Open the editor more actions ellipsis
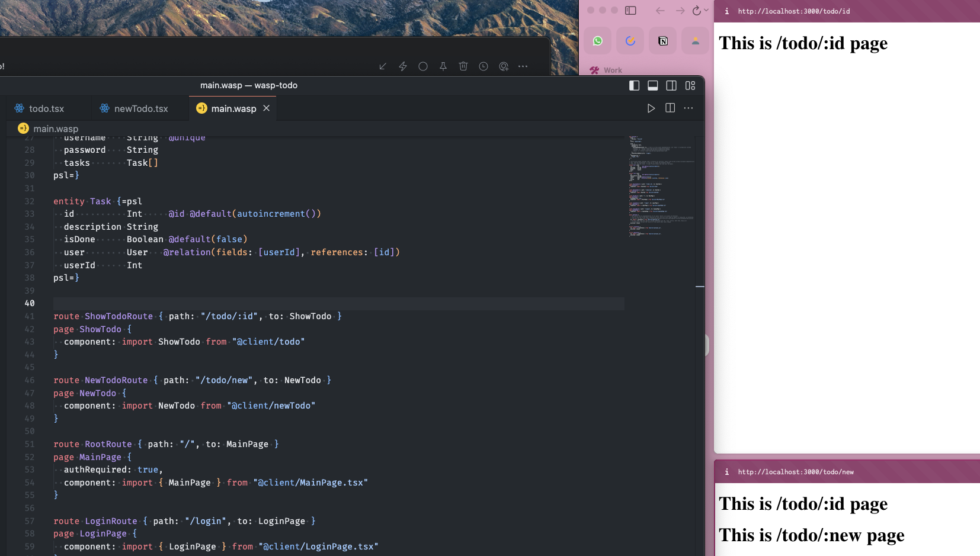The image size is (980, 556). [688, 108]
